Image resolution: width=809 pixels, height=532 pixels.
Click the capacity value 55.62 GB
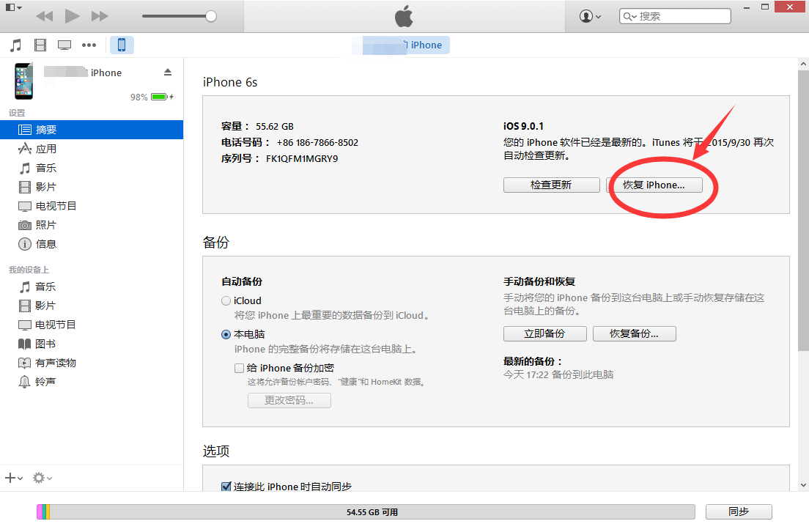tap(275, 127)
